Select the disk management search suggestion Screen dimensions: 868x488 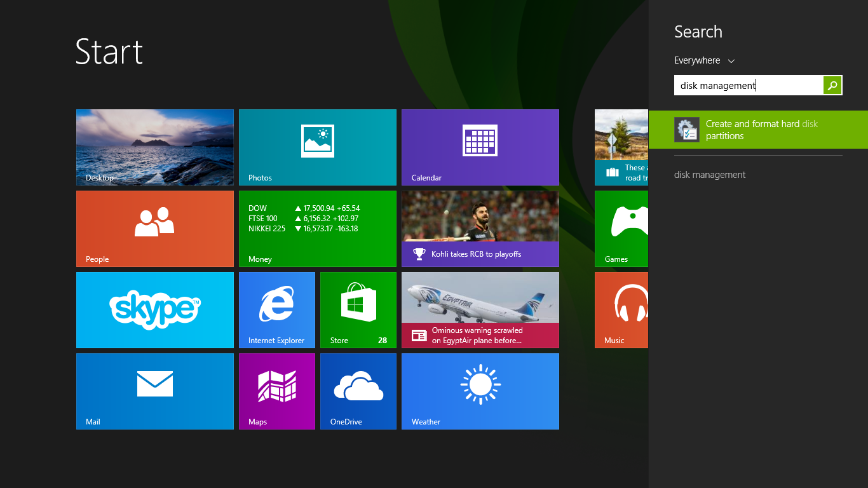click(710, 175)
